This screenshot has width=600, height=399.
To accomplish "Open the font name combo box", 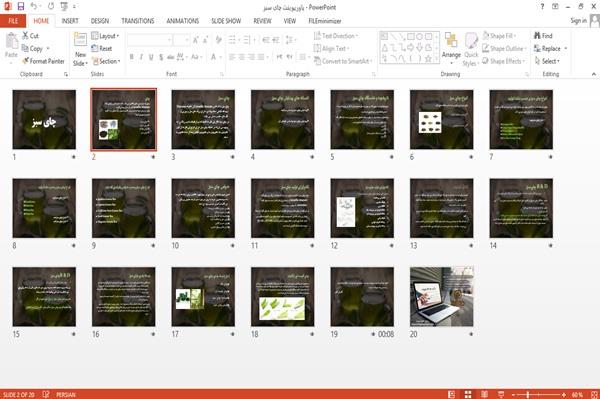I will pyautogui.click(x=150, y=40).
